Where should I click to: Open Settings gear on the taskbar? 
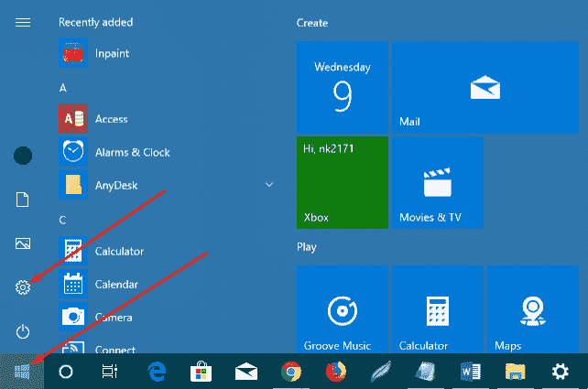coord(561,372)
